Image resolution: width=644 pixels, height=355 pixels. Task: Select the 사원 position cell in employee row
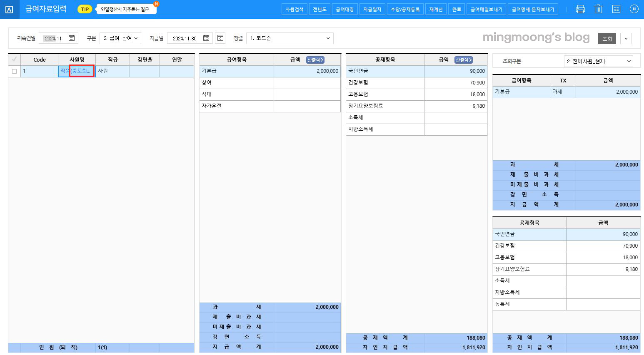pyautogui.click(x=113, y=71)
